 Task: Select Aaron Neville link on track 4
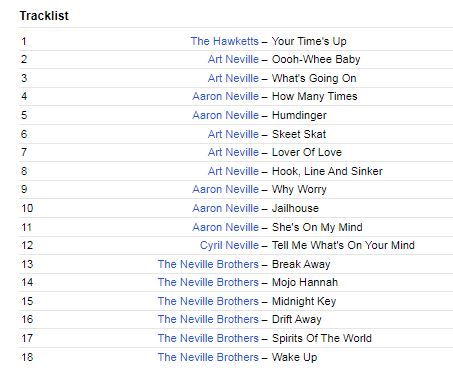tap(226, 96)
